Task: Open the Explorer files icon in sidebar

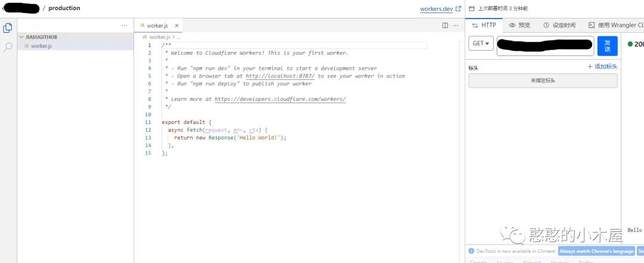Action: tap(8, 28)
